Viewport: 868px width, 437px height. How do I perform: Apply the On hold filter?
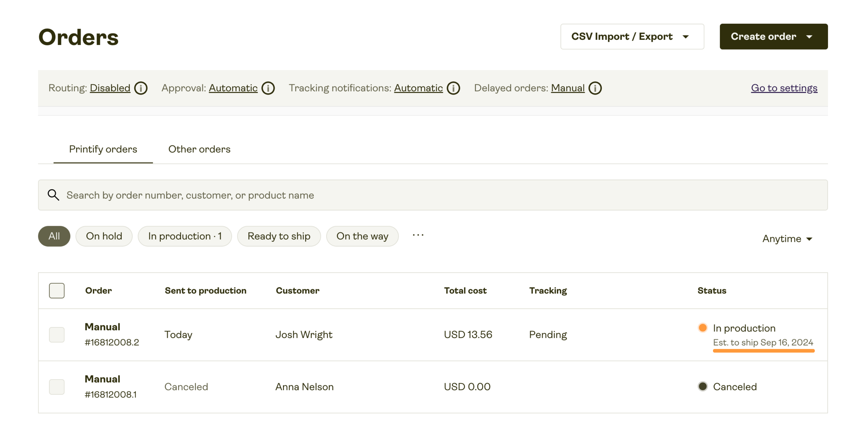(104, 236)
